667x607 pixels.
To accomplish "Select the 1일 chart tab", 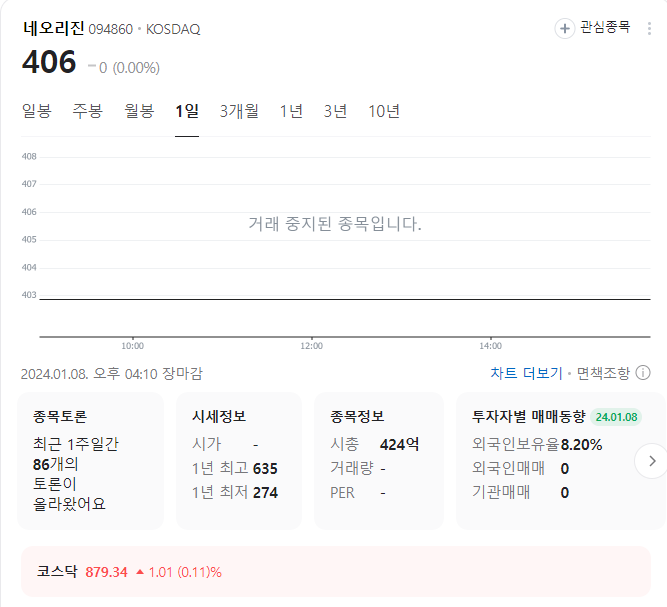I will tap(187, 111).
